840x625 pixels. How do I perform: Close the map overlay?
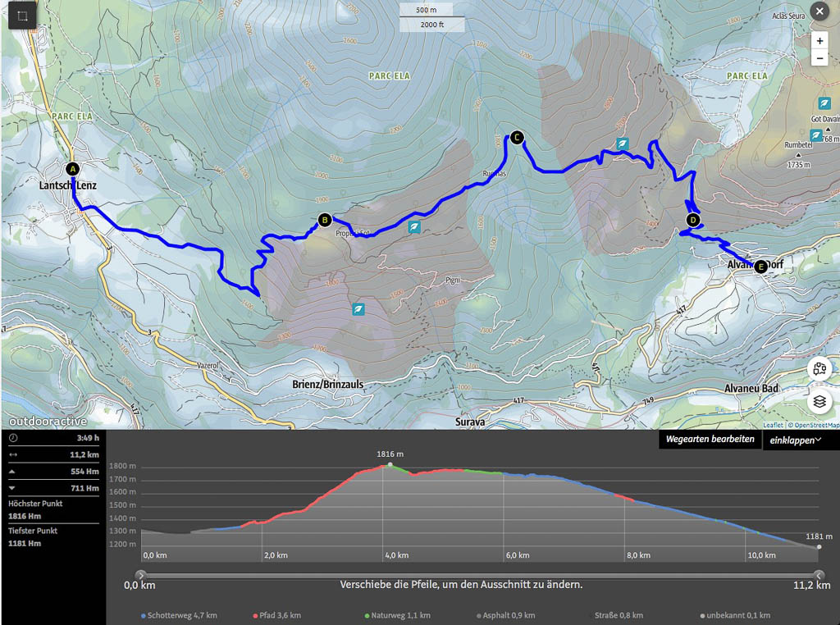coord(819,11)
